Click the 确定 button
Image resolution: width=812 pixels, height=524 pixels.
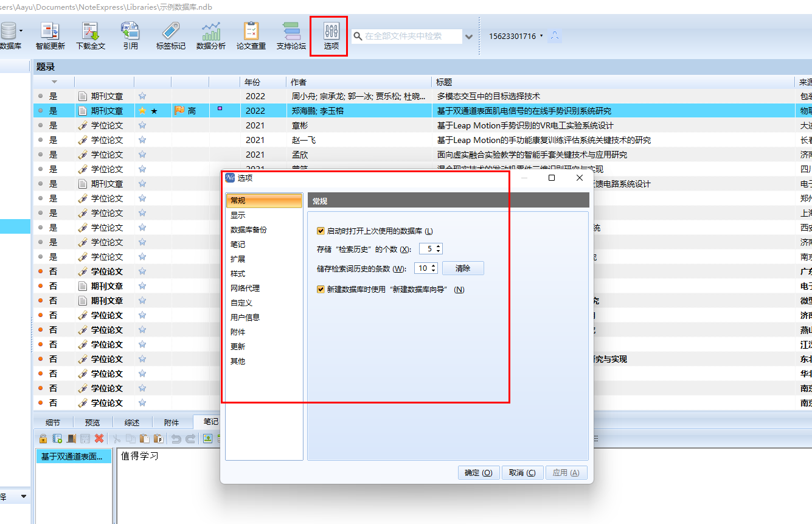click(x=479, y=473)
